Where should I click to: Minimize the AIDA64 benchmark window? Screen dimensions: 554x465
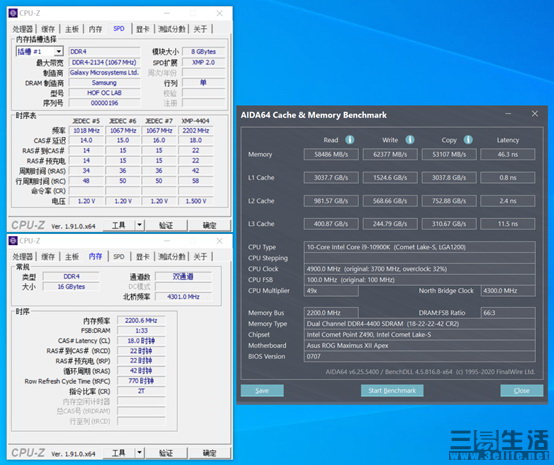coord(508,114)
